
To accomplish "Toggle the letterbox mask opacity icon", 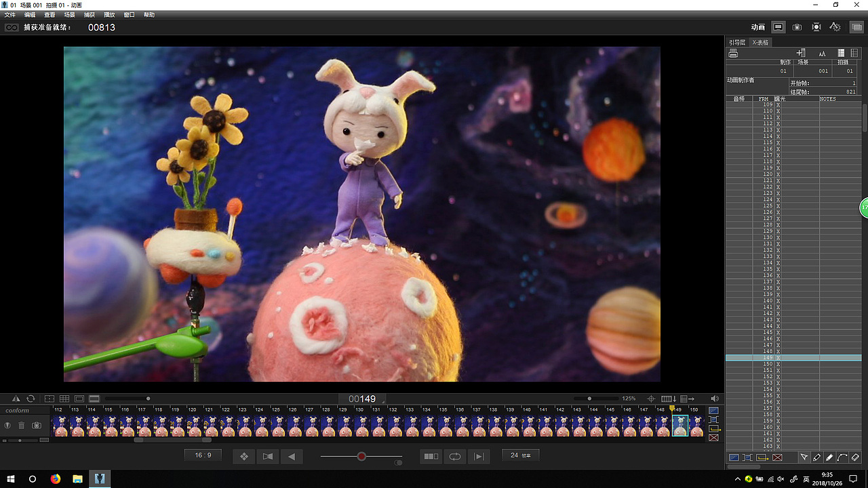I will pos(94,399).
